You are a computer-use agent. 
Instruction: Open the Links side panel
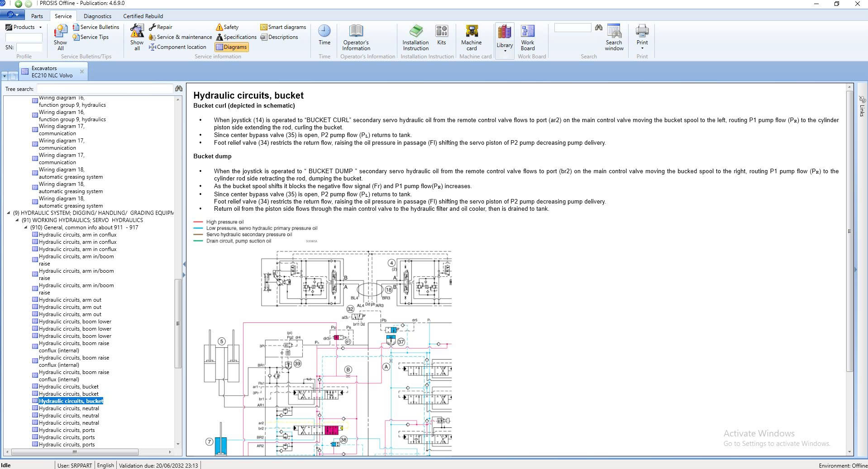(862, 106)
